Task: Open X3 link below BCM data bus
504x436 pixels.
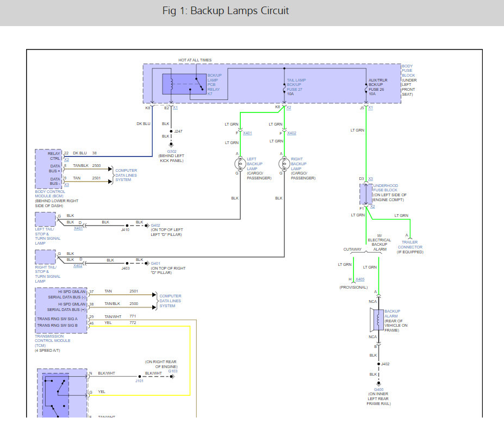Action: [x=66, y=185]
